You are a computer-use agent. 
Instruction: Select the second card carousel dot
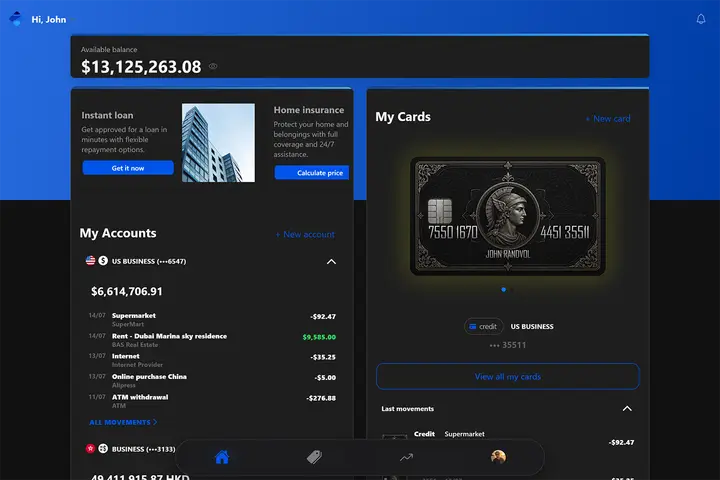point(512,289)
